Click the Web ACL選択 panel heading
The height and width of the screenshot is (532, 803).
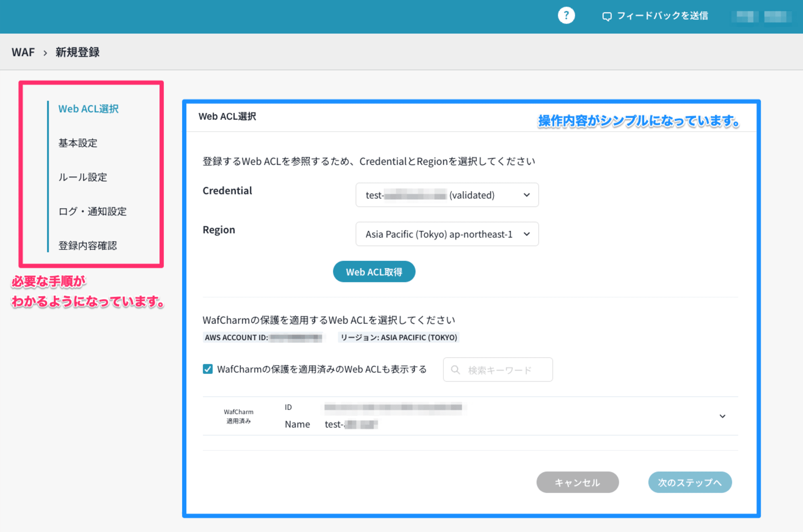point(227,116)
